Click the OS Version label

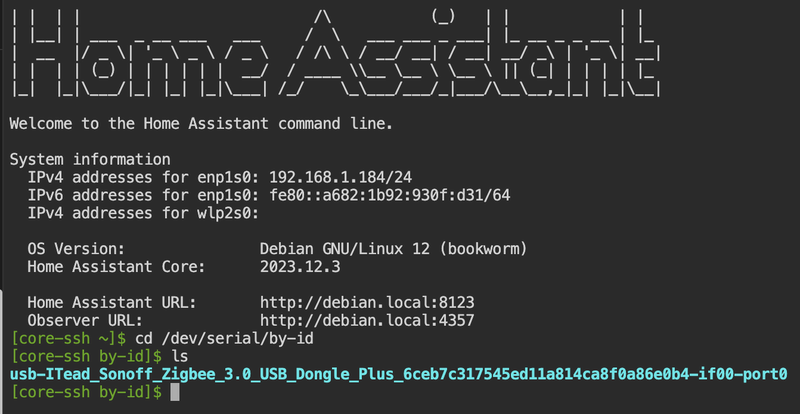tap(76, 248)
